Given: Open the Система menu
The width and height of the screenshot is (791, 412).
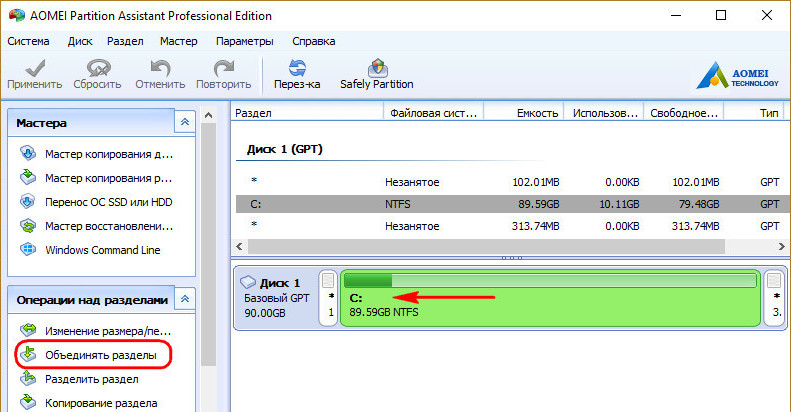Looking at the screenshot, I should (x=28, y=41).
